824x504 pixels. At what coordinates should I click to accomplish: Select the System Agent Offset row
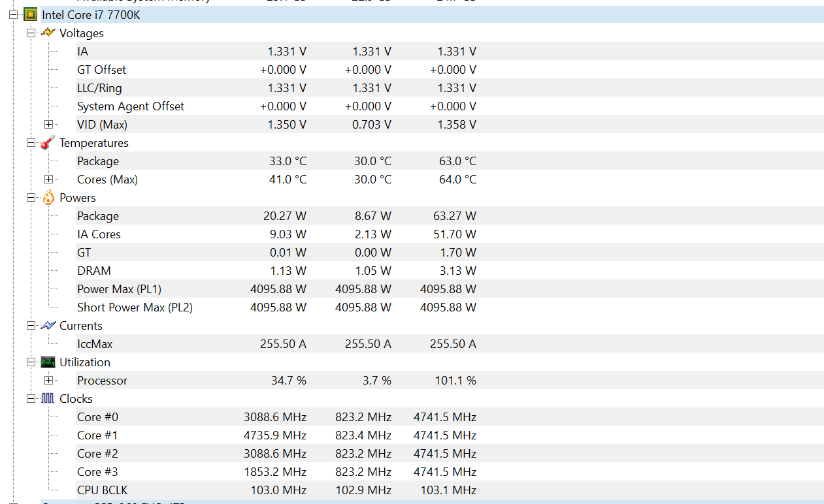click(x=131, y=106)
